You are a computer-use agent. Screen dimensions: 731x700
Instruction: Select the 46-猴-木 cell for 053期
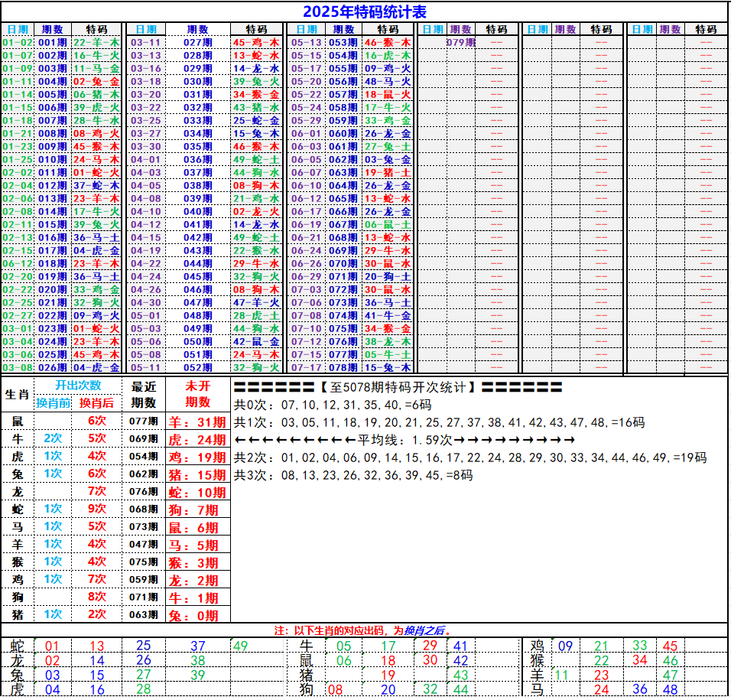pyautogui.click(x=388, y=43)
